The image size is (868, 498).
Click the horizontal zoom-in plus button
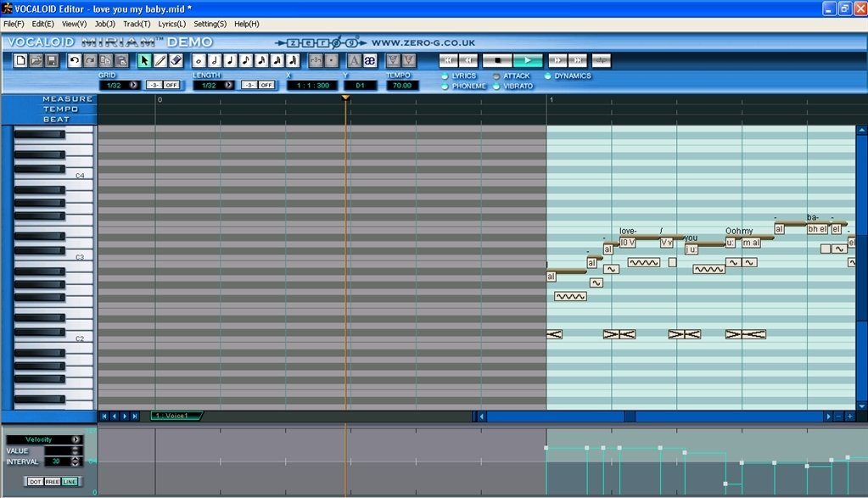[849, 416]
